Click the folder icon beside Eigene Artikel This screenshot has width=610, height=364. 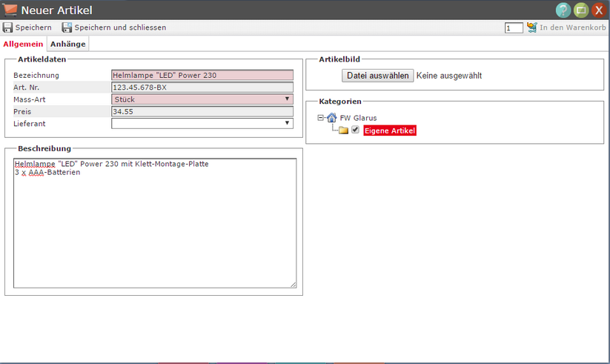click(343, 130)
